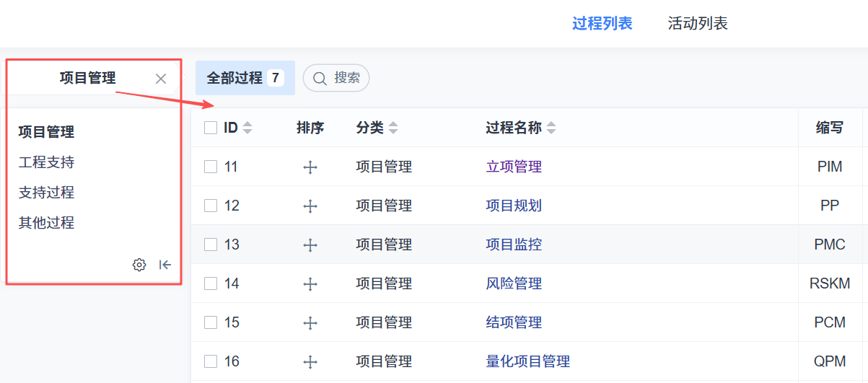Viewport: 868px width, 383px height.
Task: Click the drag-sort handle for row 13
Action: click(310, 245)
